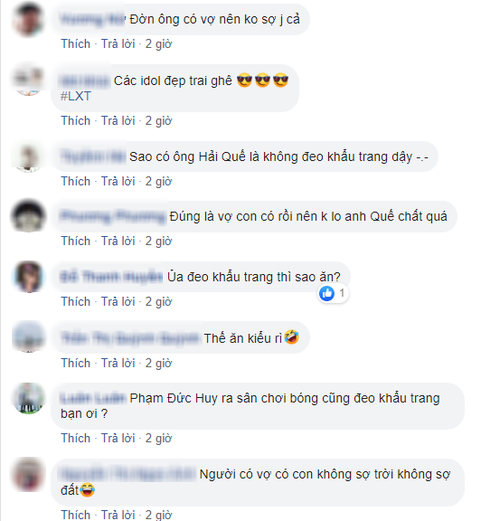
Task: Open the "2 giờ" timestamp under "Thế ăn kiểu rì"
Action: [x=158, y=363]
